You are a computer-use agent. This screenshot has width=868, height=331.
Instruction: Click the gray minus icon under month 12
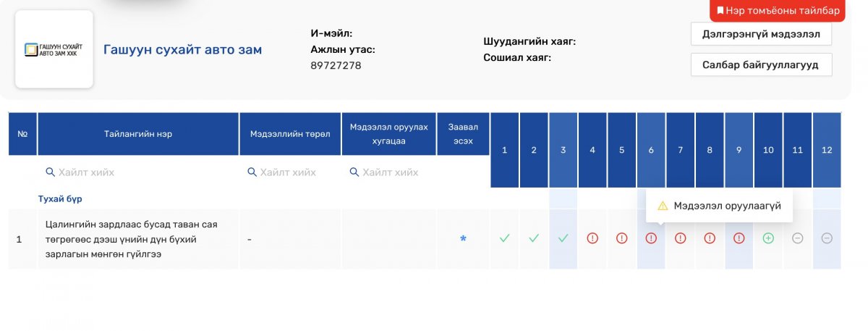point(827,238)
